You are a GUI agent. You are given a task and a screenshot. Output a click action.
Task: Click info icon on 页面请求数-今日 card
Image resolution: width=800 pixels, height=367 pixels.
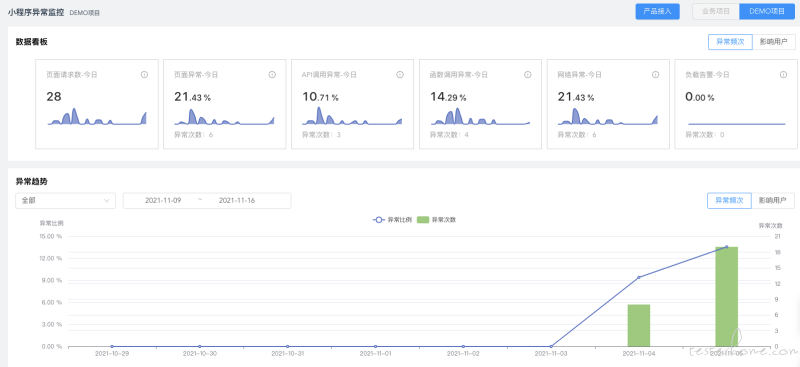point(144,75)
